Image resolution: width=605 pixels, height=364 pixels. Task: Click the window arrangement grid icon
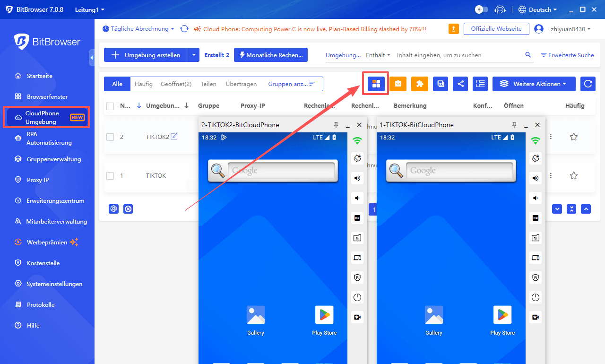377,84
